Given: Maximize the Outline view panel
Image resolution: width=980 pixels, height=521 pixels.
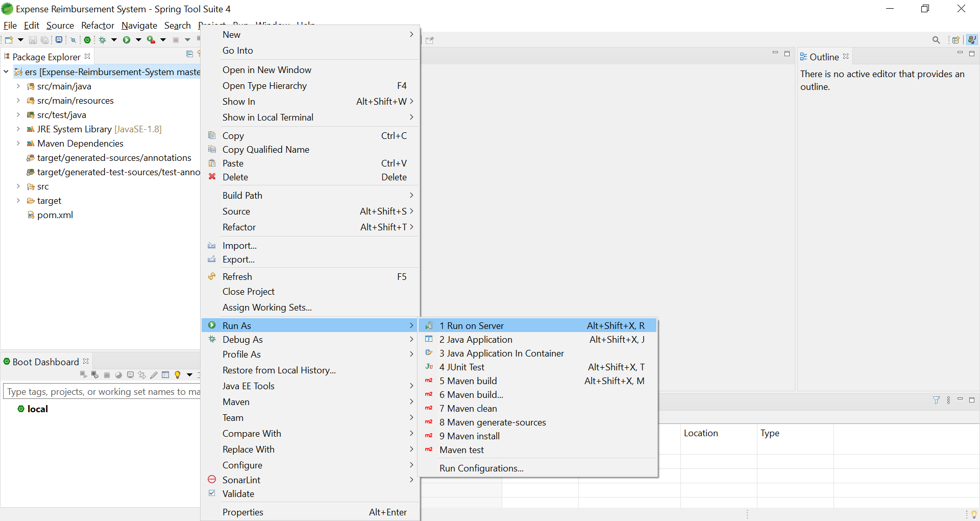Looking at the screenshot, I should pos(972,53).
